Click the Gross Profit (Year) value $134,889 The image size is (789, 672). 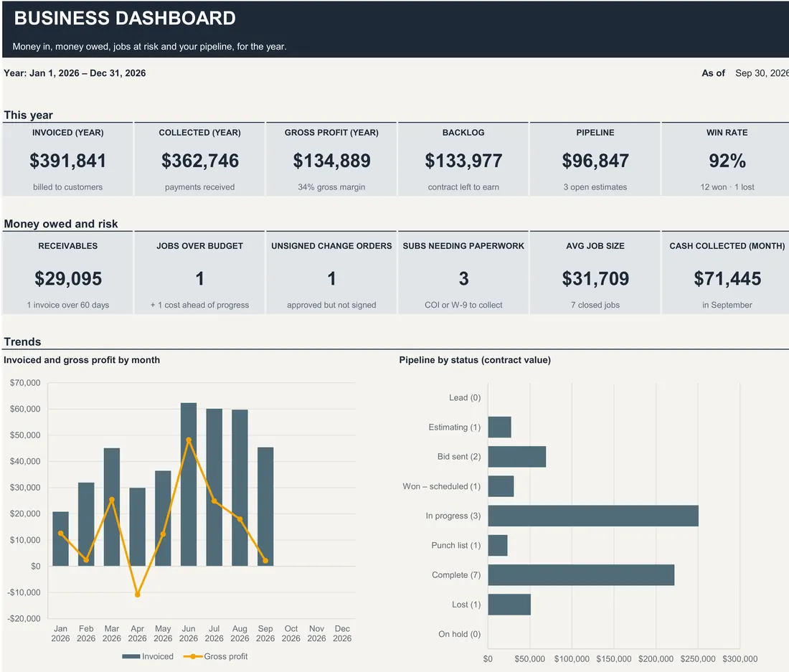click(331, 161)
